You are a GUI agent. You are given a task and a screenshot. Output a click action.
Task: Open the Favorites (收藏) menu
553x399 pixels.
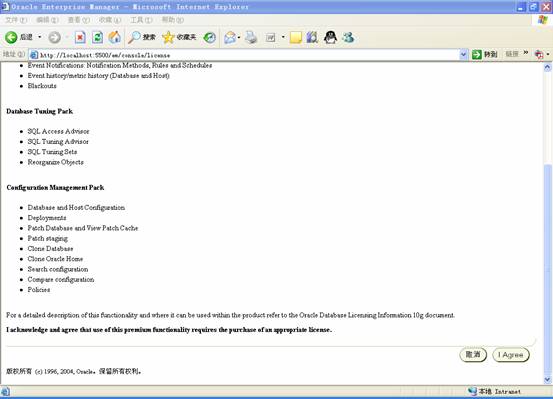(x=110, y=20)
